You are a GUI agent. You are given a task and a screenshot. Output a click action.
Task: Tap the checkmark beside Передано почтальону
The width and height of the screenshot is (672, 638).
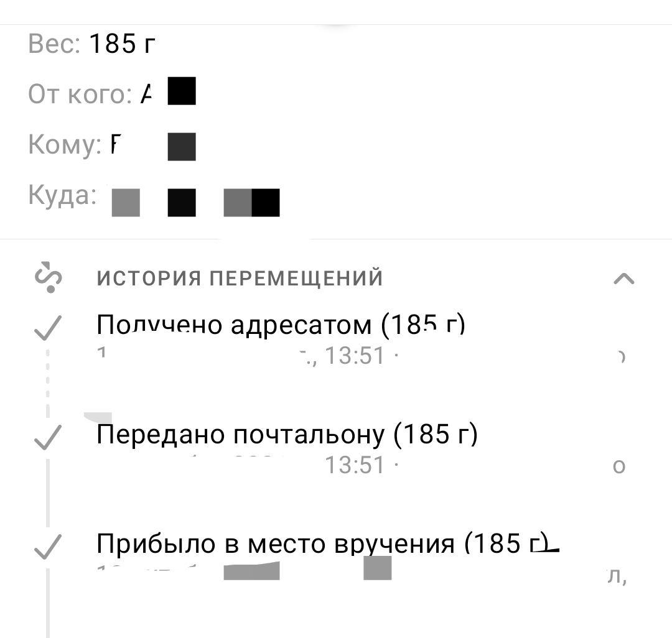tap(48, 438)
